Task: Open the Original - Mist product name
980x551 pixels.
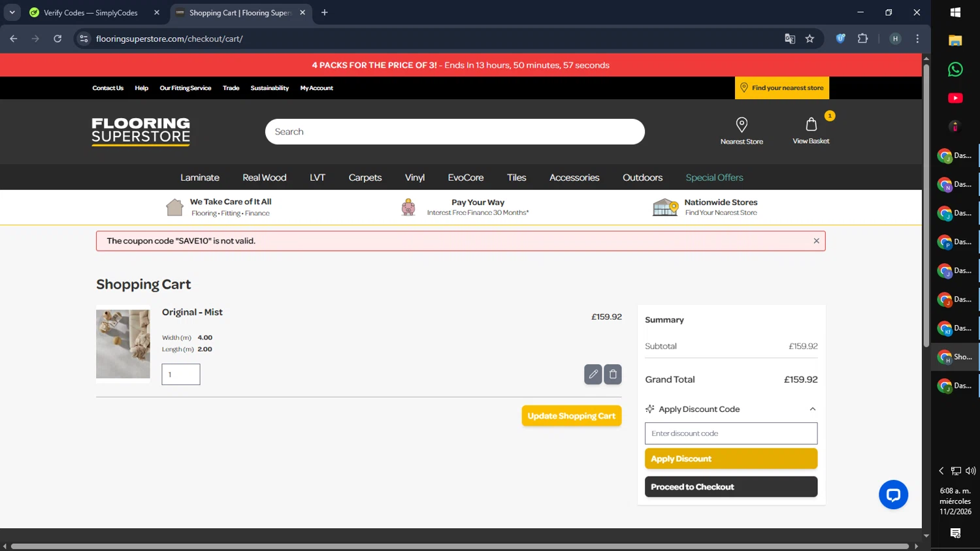Action: [x=192, y=312]
